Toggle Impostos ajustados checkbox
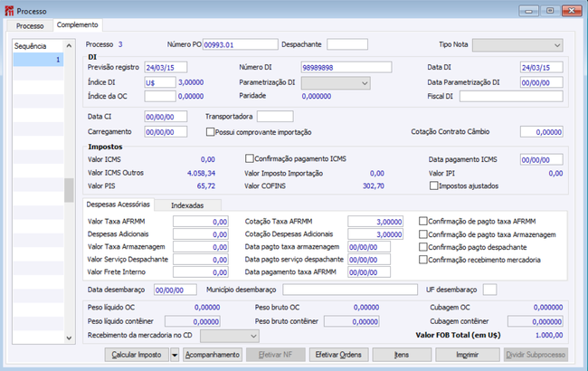Screen dimensions: 588x371 (434, 185)
